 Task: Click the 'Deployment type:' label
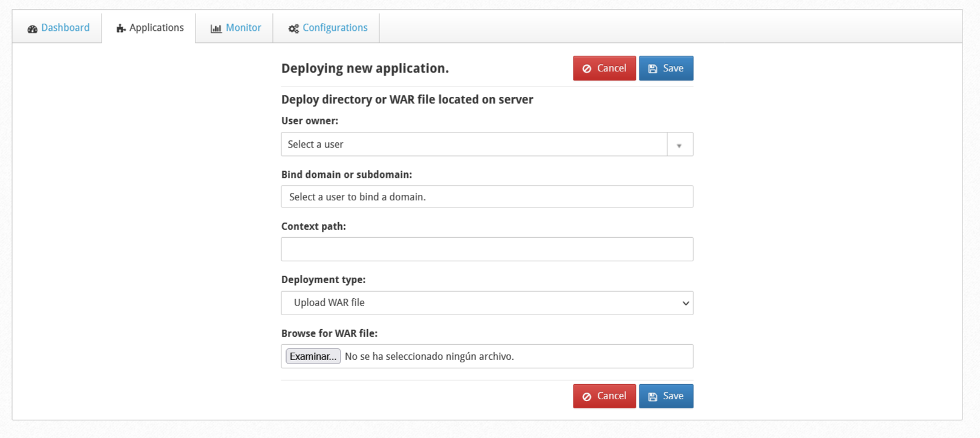[x=324, y=279]
